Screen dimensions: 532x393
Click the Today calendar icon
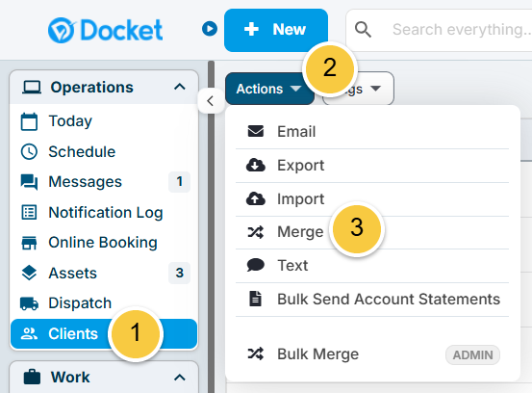tap(29, 121)
